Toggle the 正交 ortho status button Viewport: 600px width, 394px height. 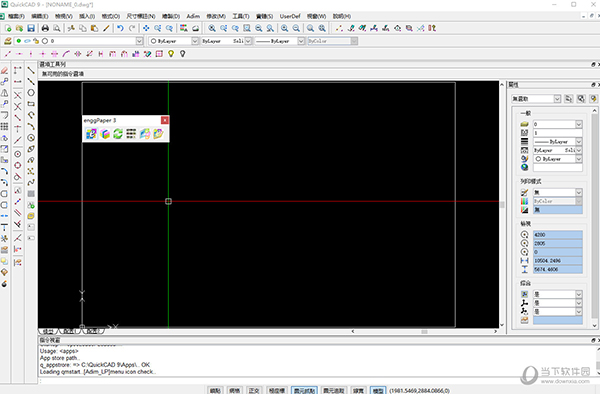click(254, 390)
